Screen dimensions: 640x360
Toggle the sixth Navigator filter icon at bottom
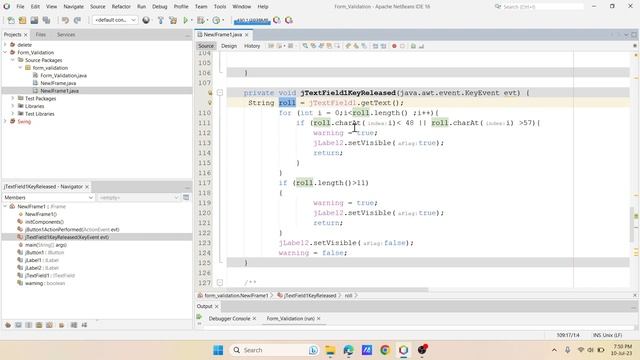[x=61, y=325]
